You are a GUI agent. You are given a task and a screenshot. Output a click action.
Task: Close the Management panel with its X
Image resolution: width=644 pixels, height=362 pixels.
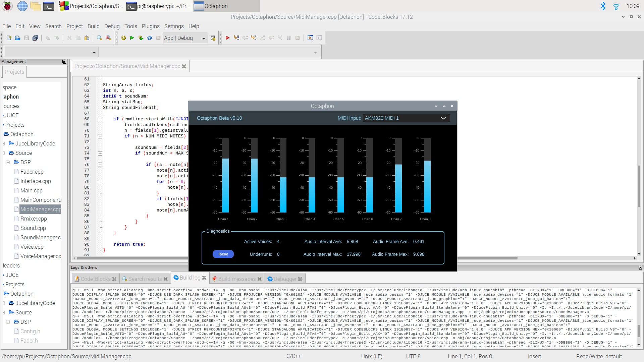[64, 62]
